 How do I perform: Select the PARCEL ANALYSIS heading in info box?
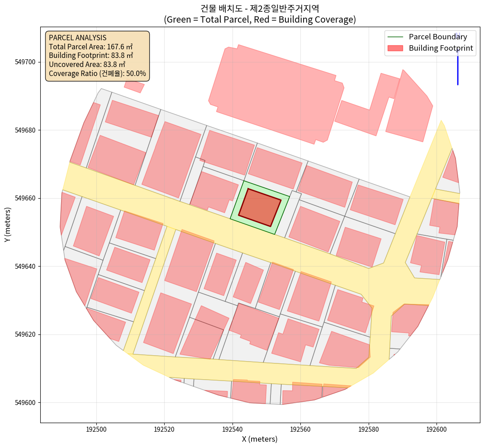(77, 38)
